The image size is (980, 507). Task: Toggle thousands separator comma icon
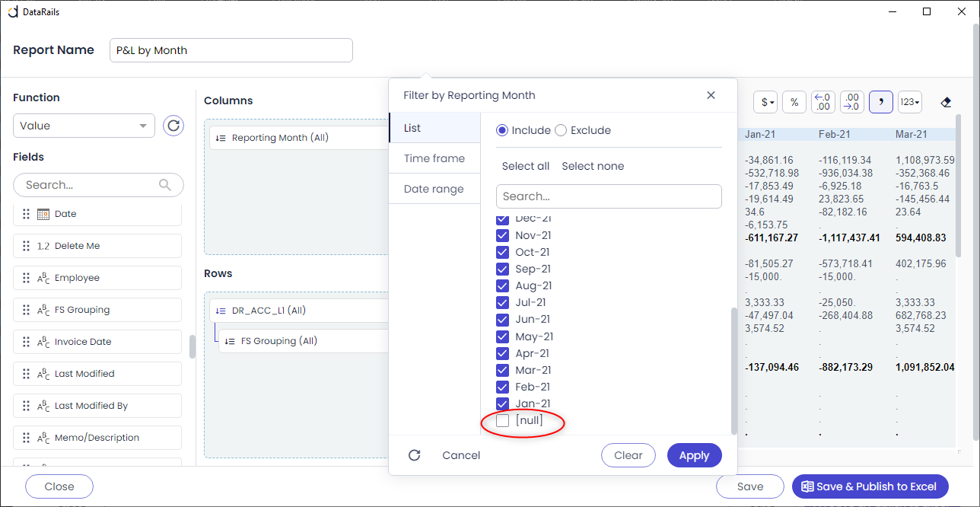(881, 102)
